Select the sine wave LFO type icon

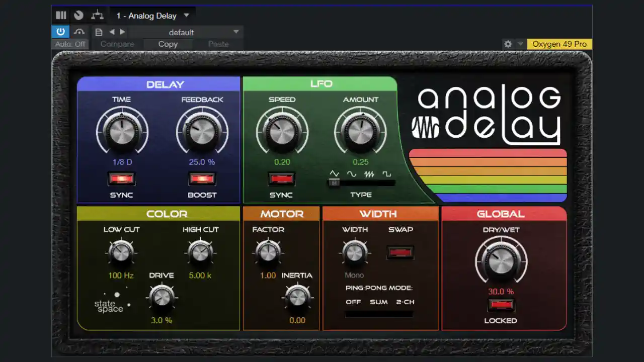click(352, 174)
